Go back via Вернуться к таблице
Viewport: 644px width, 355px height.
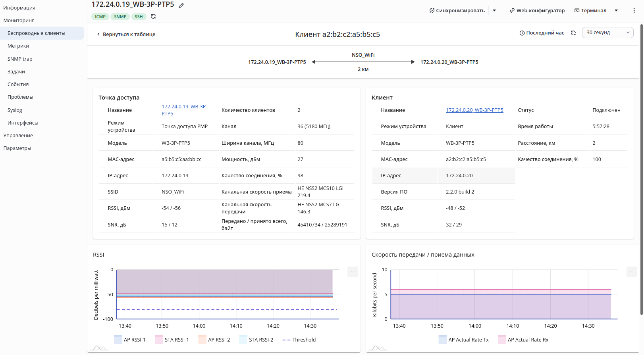(x=126, y=35)
